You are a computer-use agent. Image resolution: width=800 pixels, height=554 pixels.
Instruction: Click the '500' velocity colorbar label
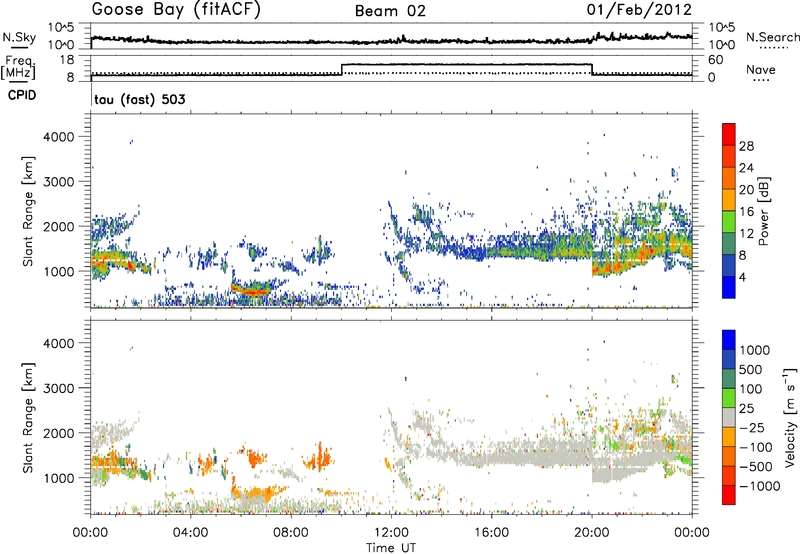[x=751, y=370]
